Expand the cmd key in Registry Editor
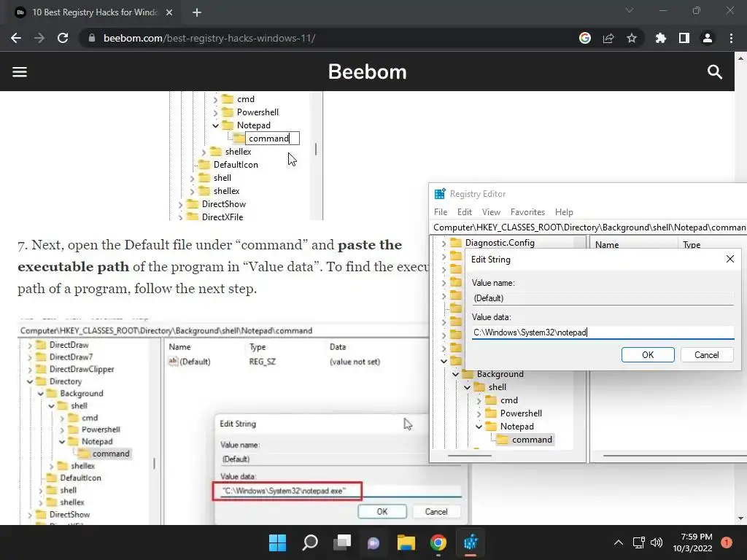The image size is (747, 560). [x=479, y=400]
